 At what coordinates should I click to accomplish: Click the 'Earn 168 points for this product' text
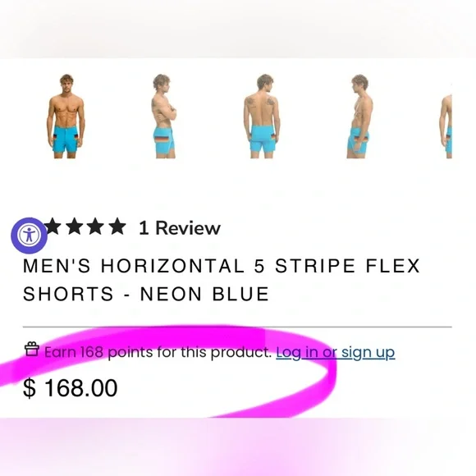click(x=158, y=352)
